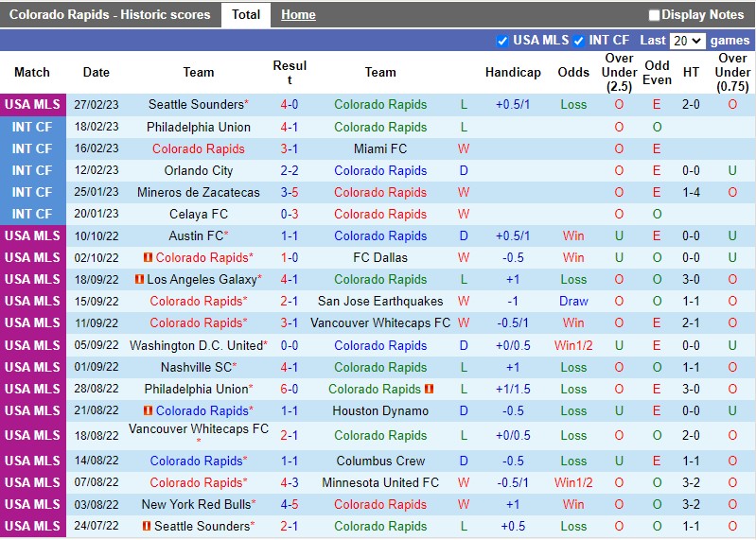The height and width of the screenshot is (540, 756).
Task: Click the Austin FC team name
Action: tap(196, 236)
